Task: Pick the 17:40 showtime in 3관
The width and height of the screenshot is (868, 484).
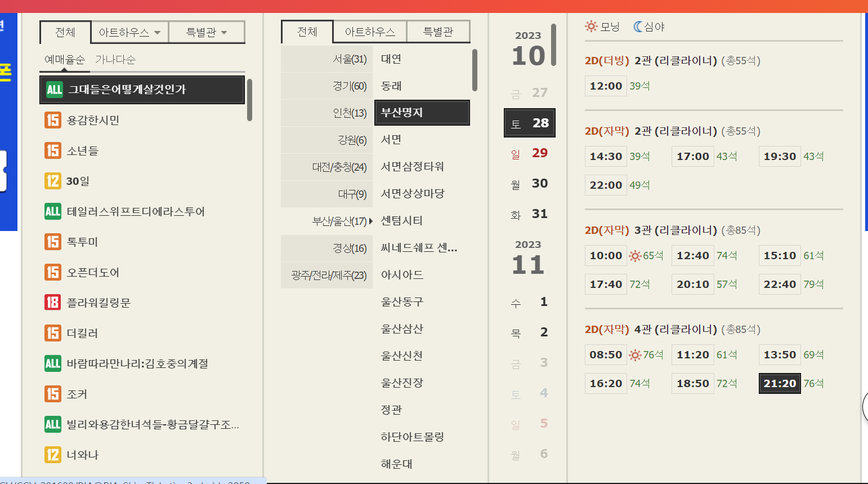Action: point(606,285)
